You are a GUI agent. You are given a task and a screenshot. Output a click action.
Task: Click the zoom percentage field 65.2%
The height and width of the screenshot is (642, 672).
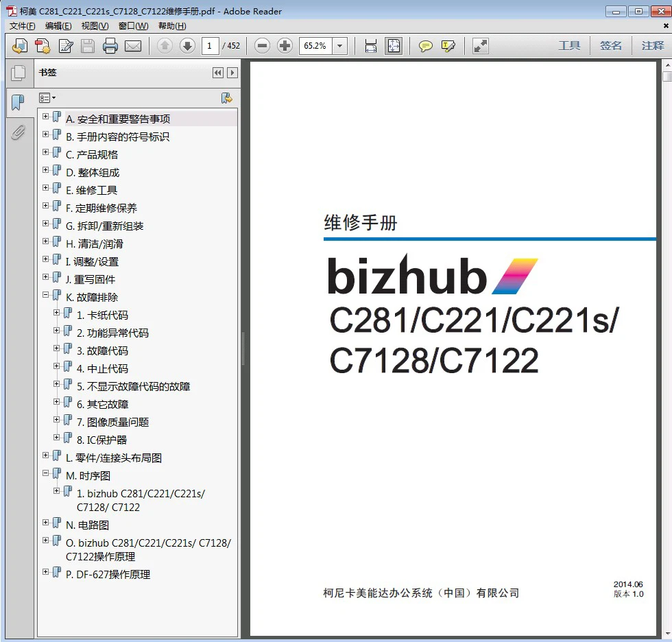316,45
